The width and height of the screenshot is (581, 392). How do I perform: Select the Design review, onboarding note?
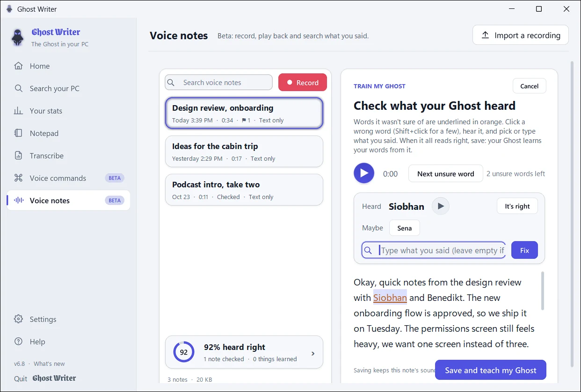click(x=244, y=113)
